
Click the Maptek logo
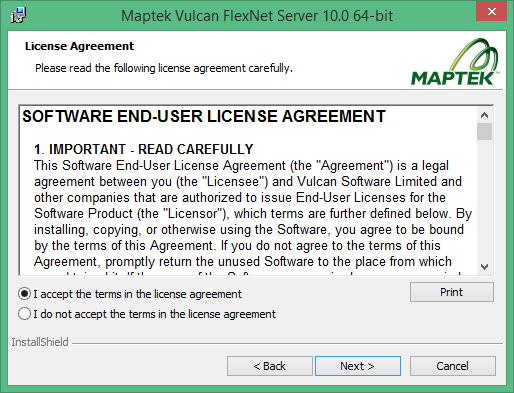[455, 62]
